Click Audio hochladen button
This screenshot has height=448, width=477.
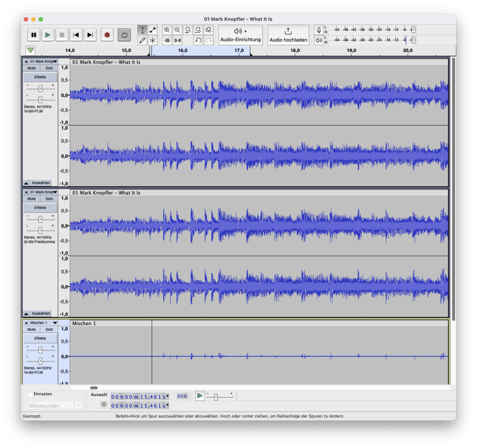(x=288, y=35)
